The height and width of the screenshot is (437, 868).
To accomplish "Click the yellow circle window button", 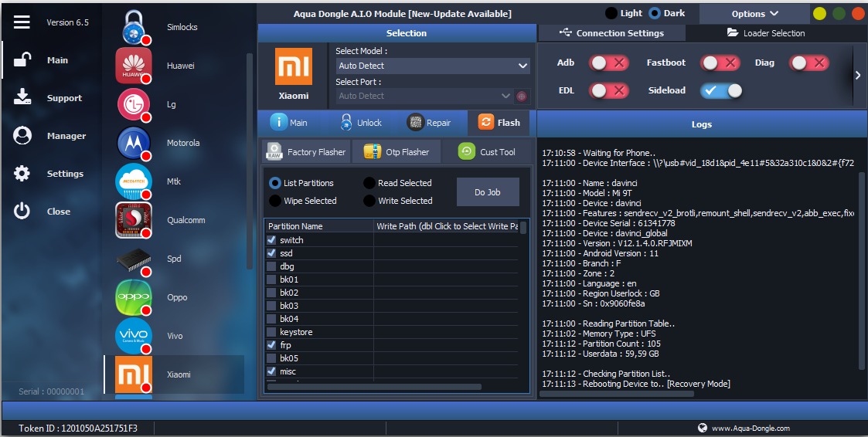I will coord(819,13).
